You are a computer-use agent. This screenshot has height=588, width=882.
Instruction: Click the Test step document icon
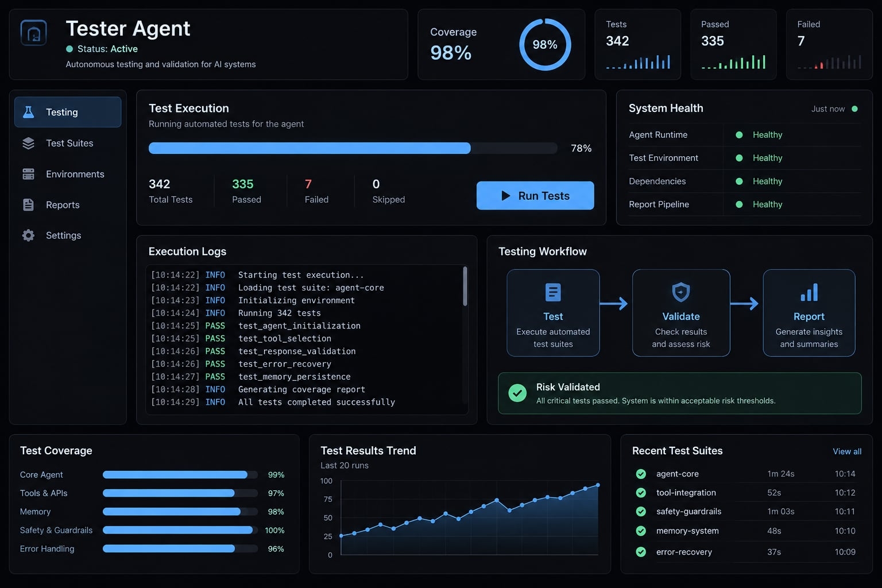point(553,292)
